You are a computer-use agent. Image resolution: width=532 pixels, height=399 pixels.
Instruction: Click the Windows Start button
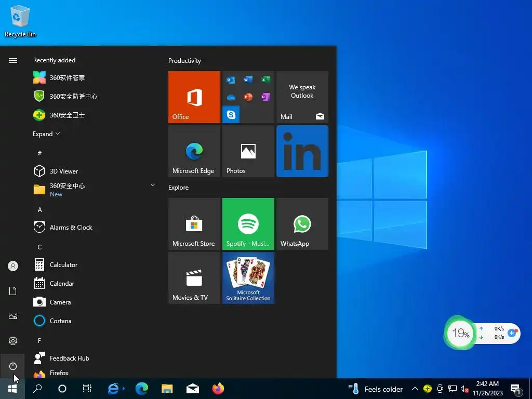click(12, 389)
